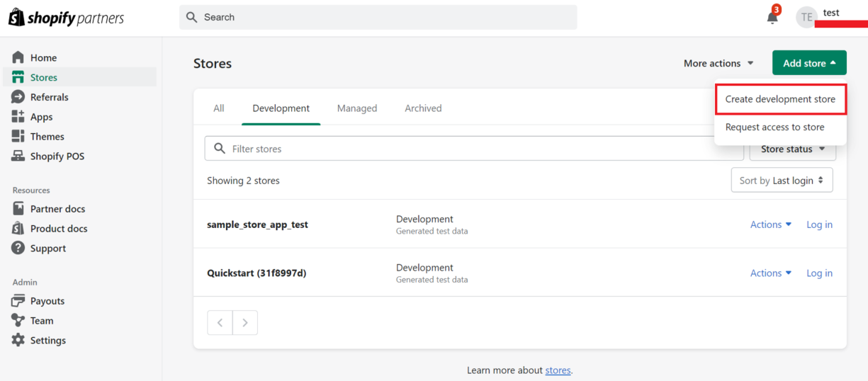Click the Product docs Shopify bag icon

coord(18,229)
